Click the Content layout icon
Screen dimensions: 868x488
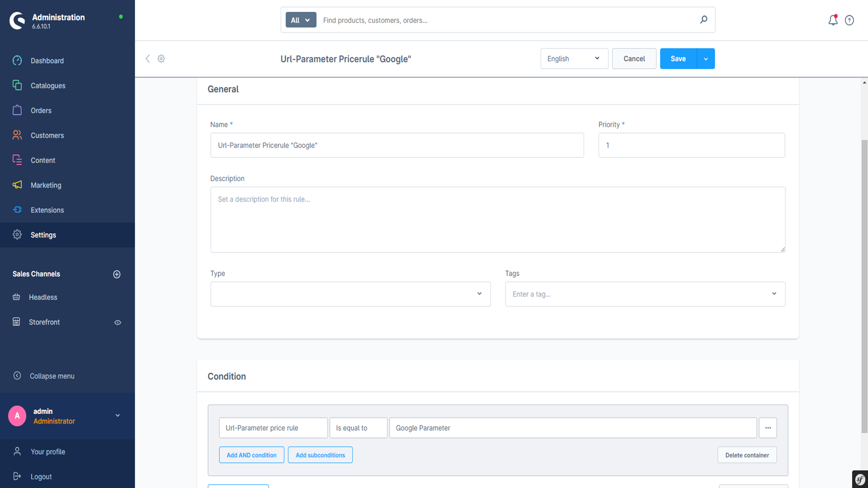click(x=17, y=160)
